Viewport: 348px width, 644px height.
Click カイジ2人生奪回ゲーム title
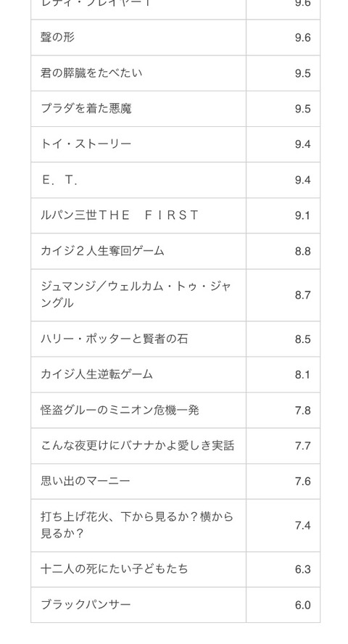coord(102,251)
